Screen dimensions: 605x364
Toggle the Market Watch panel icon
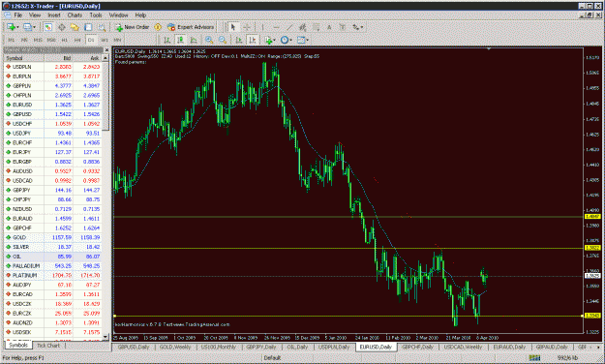tap(48, 27)
